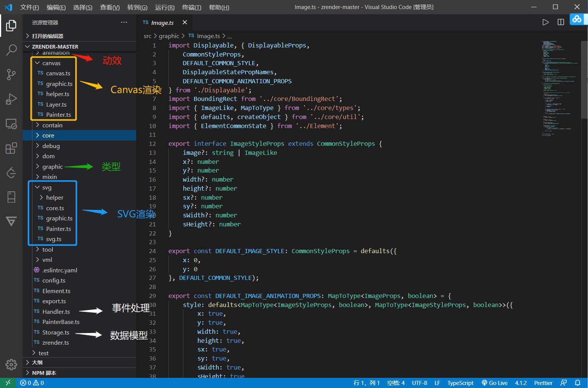
Task: Change line endings via LF status item
Action: coord(437,383)
